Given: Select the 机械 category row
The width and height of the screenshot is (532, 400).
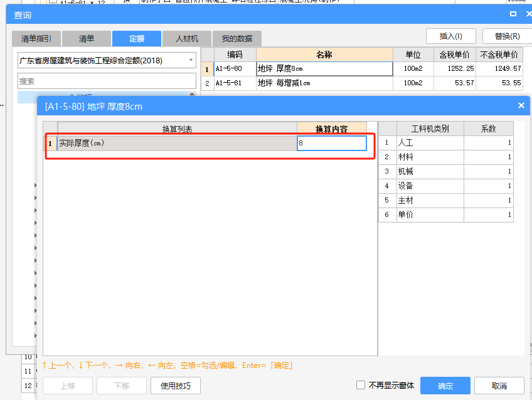Looking at the screenshot, I should click(x=446, y=172).
